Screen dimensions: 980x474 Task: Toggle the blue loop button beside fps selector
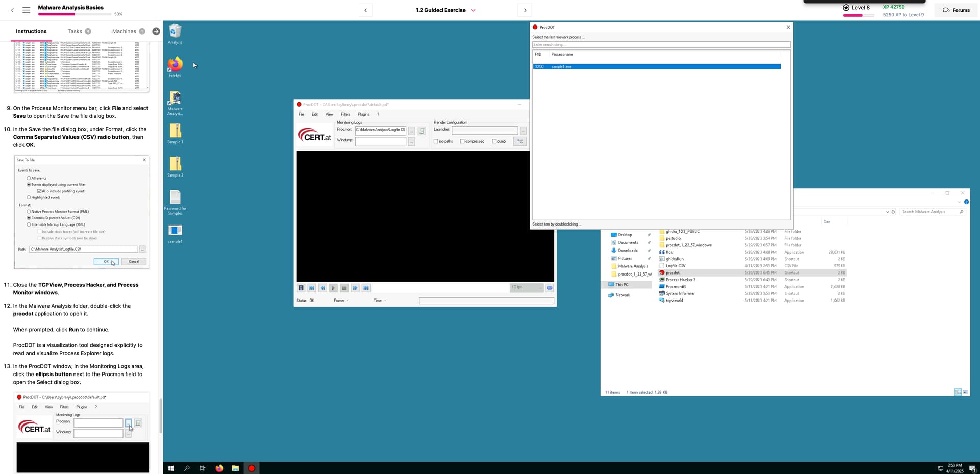tap(550, 288)
